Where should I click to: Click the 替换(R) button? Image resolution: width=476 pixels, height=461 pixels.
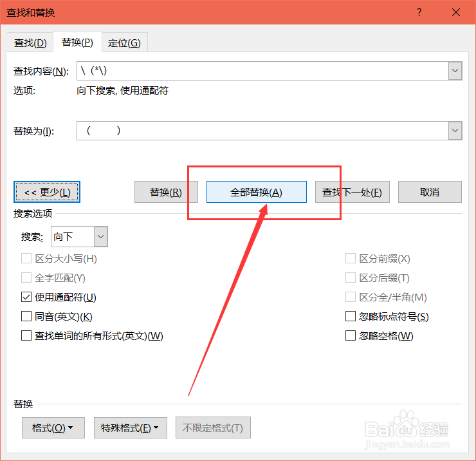click(166, 192)
